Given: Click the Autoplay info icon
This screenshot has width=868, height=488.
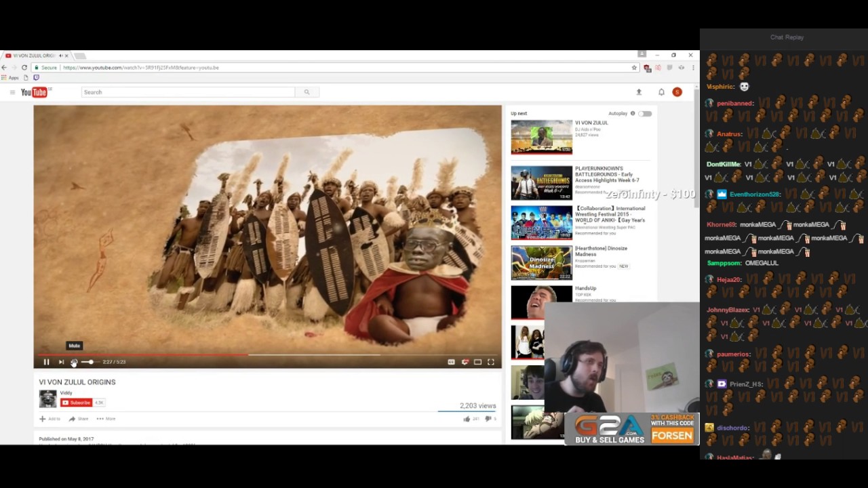Looking at the screenshot, I should click(633, 114).
